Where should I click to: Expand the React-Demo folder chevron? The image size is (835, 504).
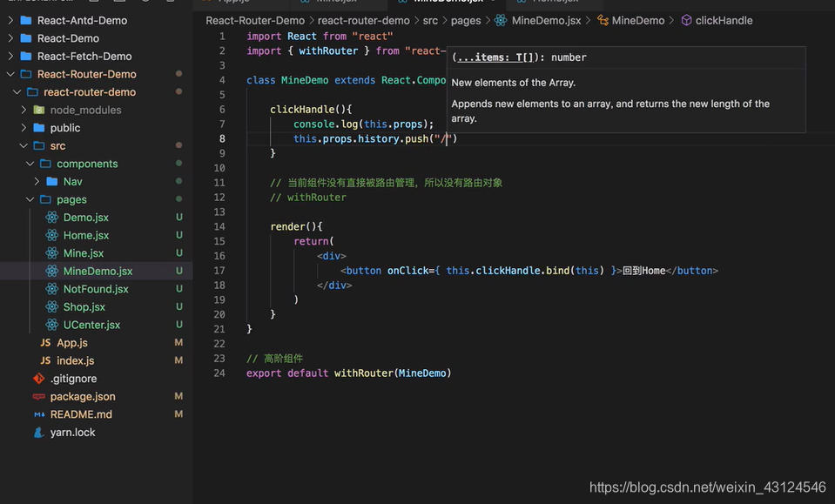[x=10, y=38]
